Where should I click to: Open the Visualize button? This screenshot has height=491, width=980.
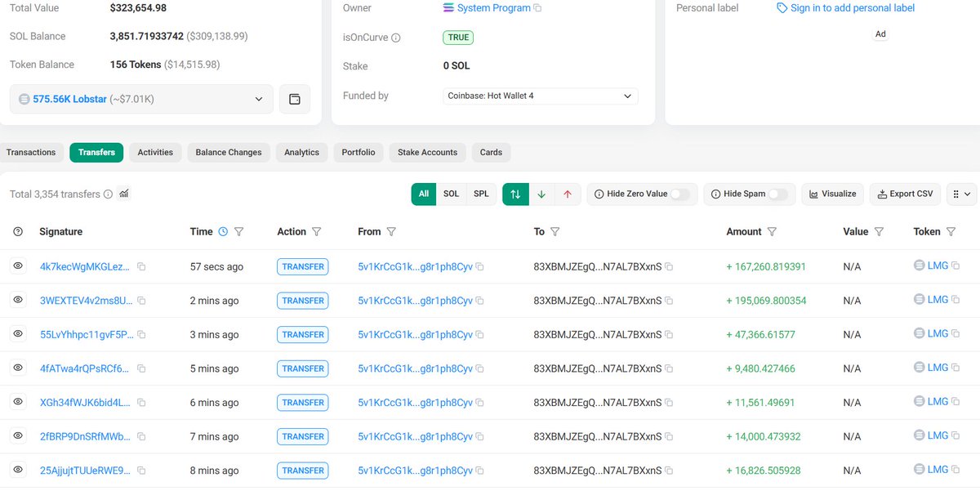(x=833, y=194)
